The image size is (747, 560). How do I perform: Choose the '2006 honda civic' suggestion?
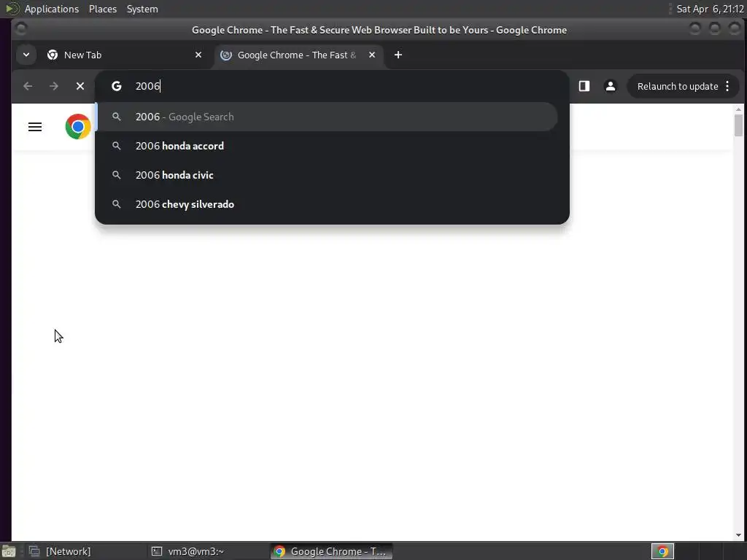click(x=327, y=175)
